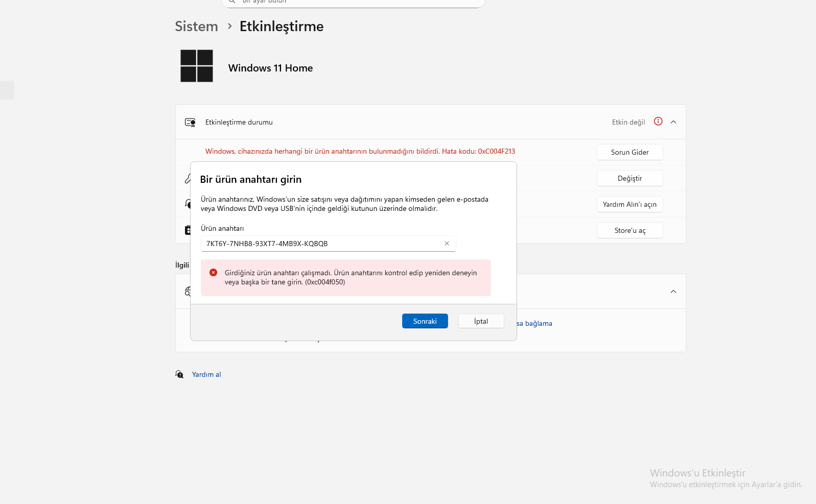Viewport: 816px width, 504px height.
Task: Click the red error icon in the dialog
Action: click(x=214, y=273)
